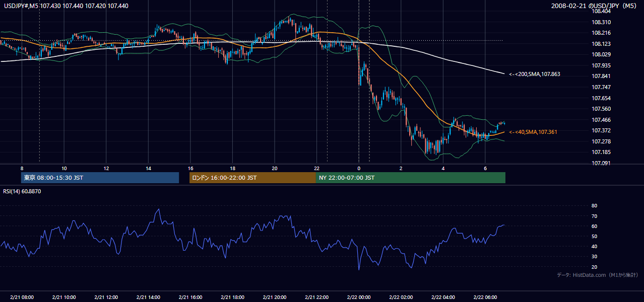Click the 40 SMA 107.361 label
Viewport: 644px width, 302px height.
point(533,132)
